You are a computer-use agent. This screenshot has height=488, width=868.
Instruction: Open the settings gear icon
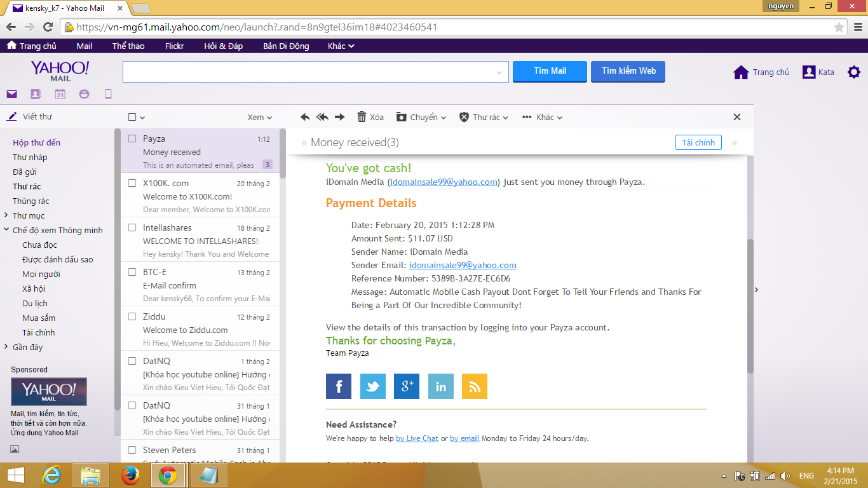coord(854,72)
